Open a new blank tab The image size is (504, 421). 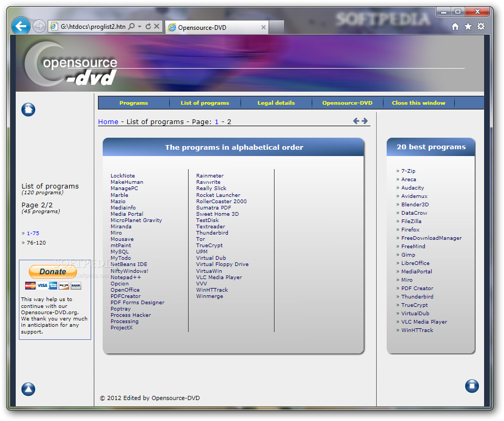(x=277, y=27)
